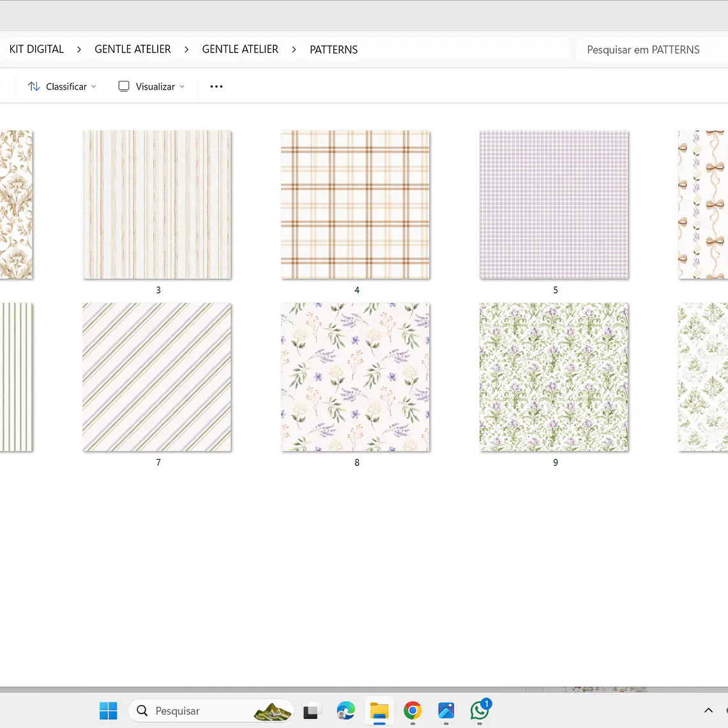
Task: Expand the Visualizar view dropdown
Action: (x=151, y=86)
